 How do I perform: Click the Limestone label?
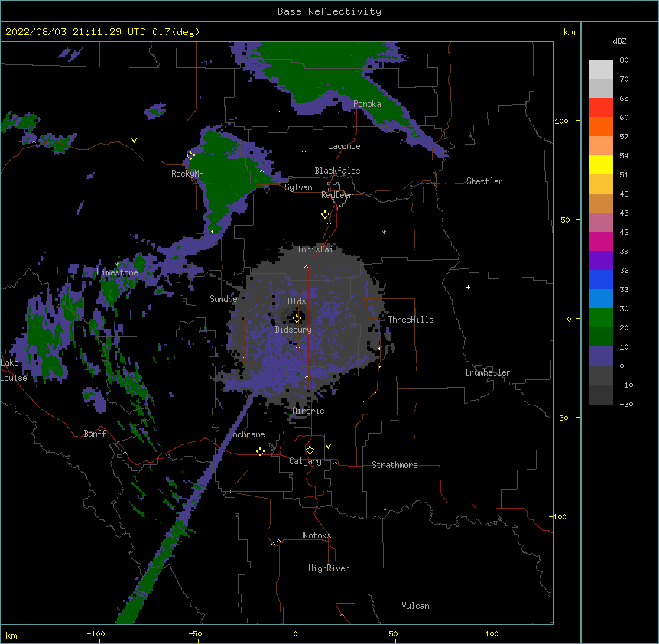click(117, 272)
